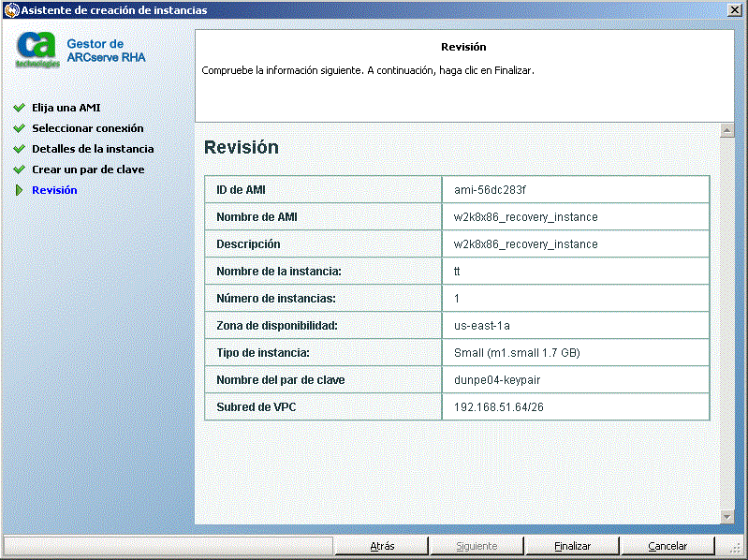
Task: Click the scrollbar up arrow
Action: click(727, 130)
